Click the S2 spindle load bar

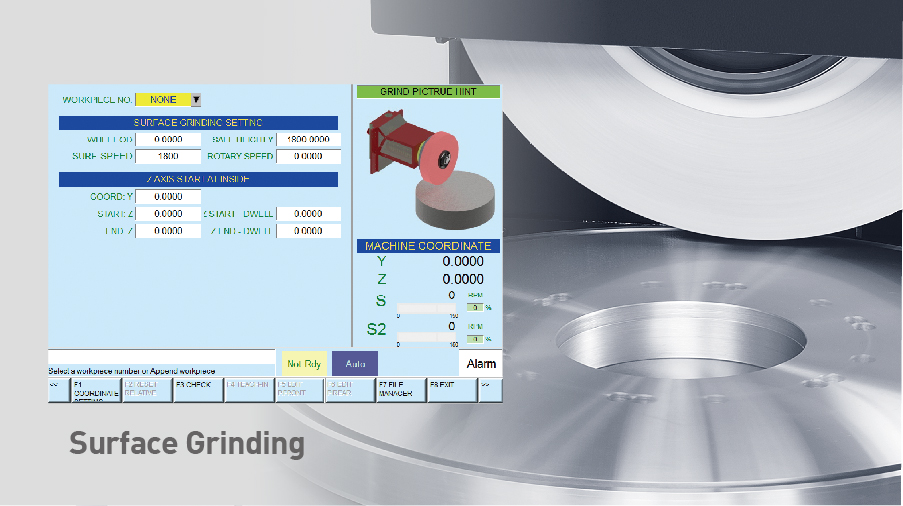427,337
